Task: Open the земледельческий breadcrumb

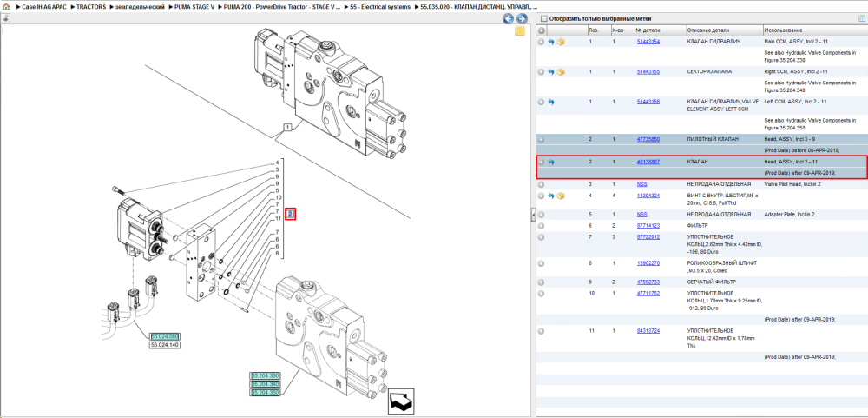Action: pyautogui.click(x=141, y=7)
